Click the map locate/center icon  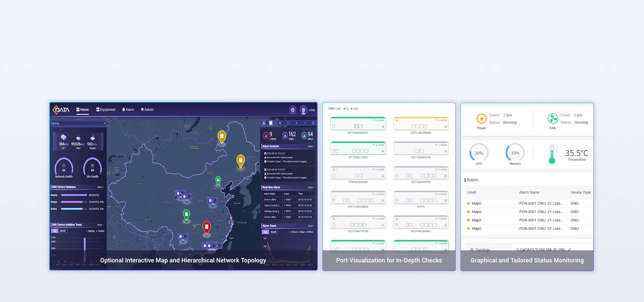280,123
